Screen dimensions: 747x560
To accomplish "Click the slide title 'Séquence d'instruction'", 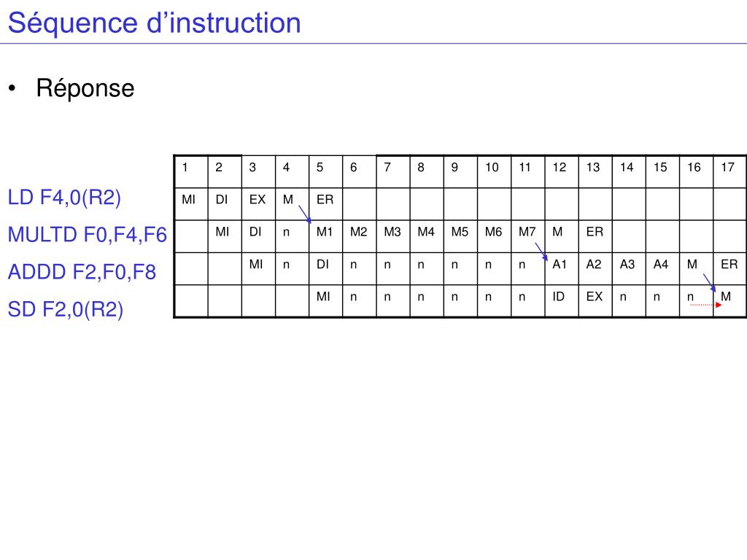I will click(x=155, y=23).
